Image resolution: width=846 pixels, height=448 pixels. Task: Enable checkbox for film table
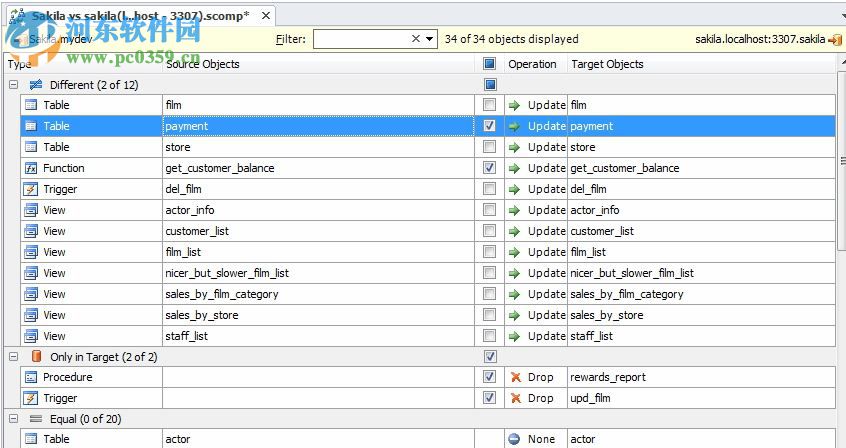coord(489,105)
